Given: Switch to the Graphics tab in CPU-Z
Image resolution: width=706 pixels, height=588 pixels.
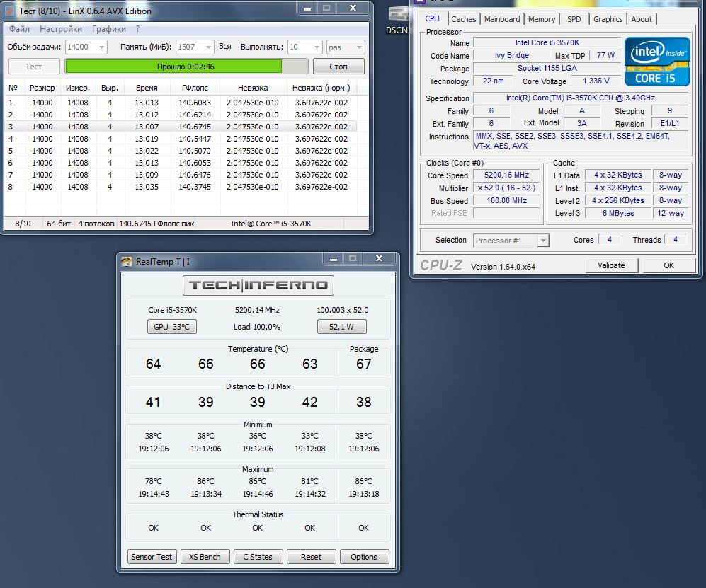Looking at the screenshot, I should tap(608, 19).
